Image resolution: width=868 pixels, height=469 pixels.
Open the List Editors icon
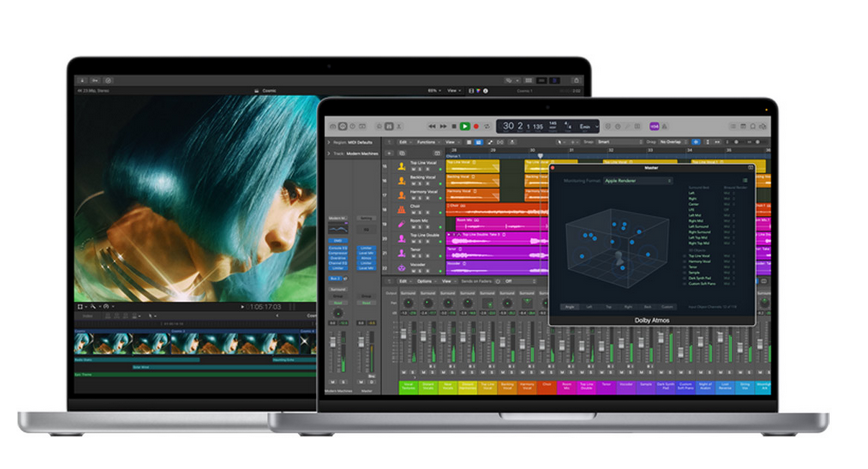point(733,127)
